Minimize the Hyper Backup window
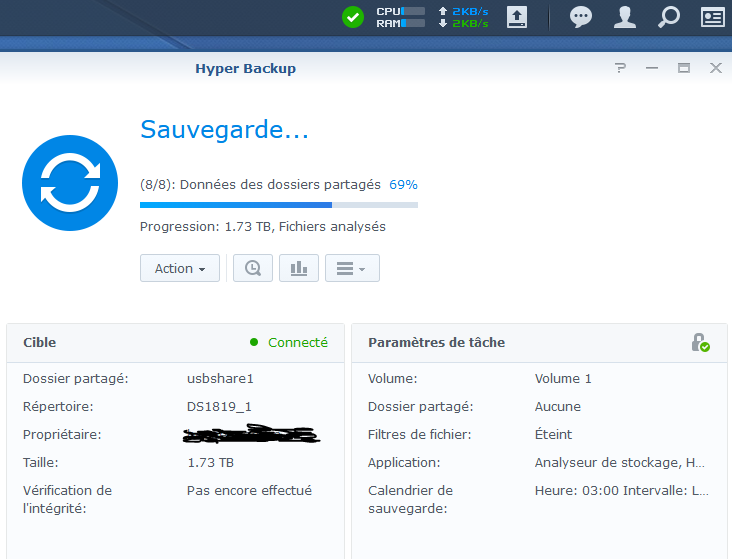 coord(652,68)
